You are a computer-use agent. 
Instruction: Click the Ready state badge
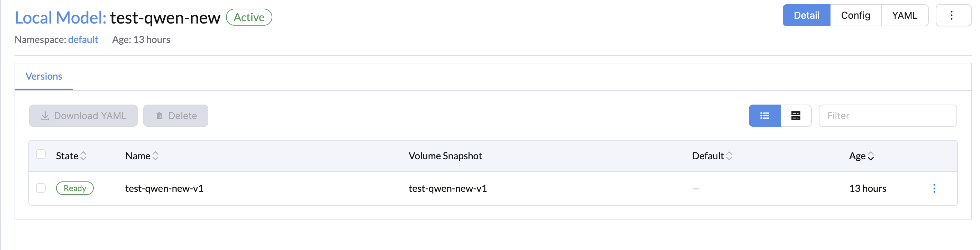point(75,188)
